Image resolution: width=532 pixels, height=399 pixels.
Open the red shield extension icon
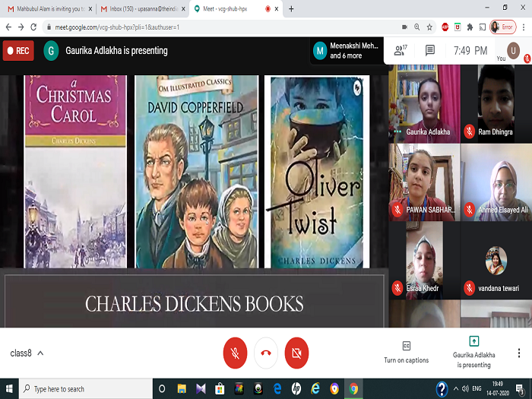pos(458,27)
